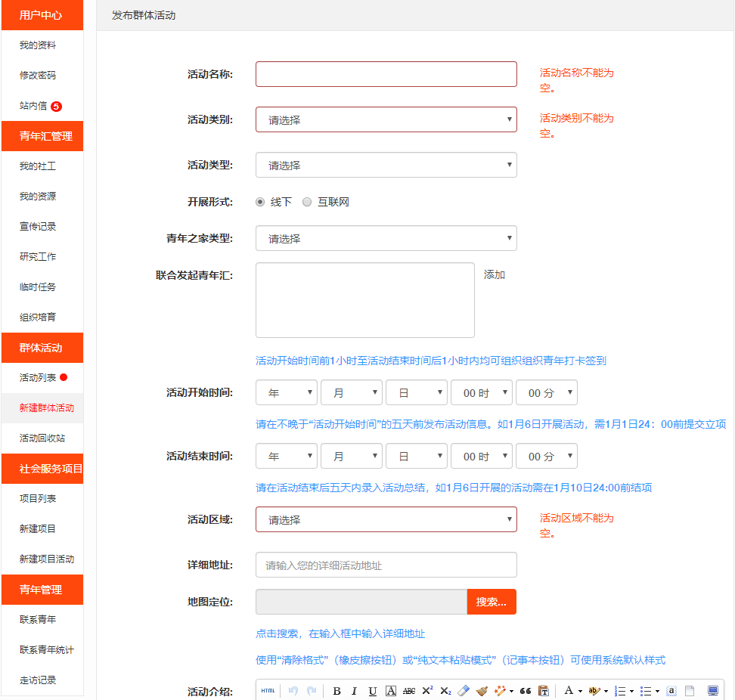
Task: Open 新建项目活动 in sidebar
Action: [x=46, y=559]
